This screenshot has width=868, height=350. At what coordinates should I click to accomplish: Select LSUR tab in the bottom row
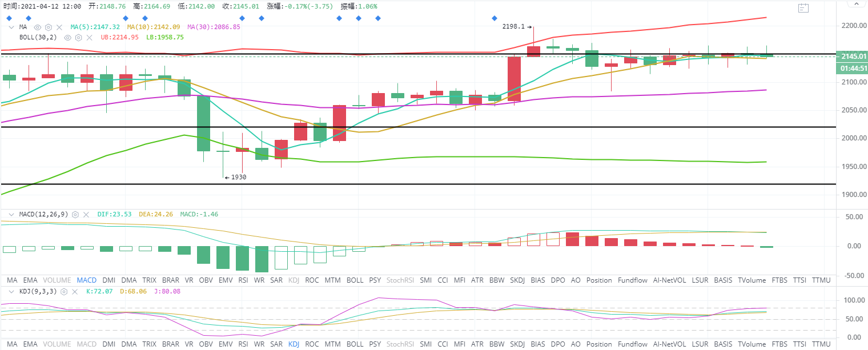pyautogui.click(x=700, y=344)
